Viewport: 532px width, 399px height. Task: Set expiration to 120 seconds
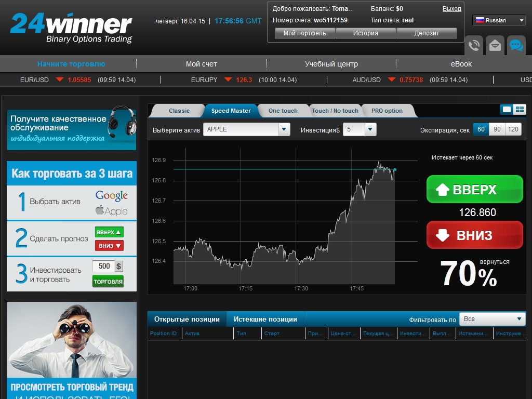(513, 129)
